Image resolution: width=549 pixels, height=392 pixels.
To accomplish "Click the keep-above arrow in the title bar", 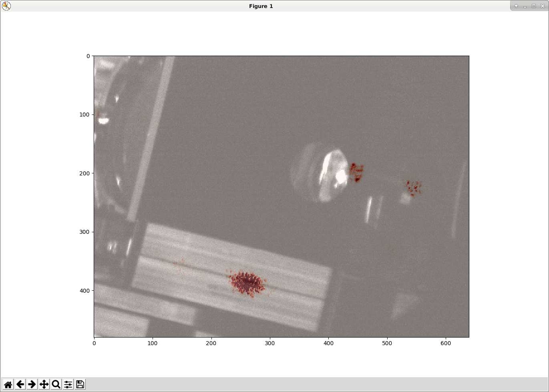I will (516, 6).
